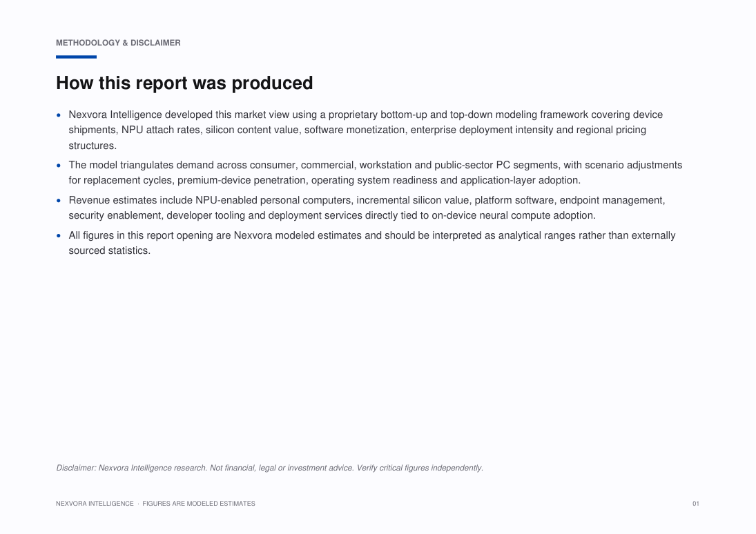Screen dimensions: 756x534
Task: Click the paragraph starting "The model triangulates"
Action: (x=375, y=172)
